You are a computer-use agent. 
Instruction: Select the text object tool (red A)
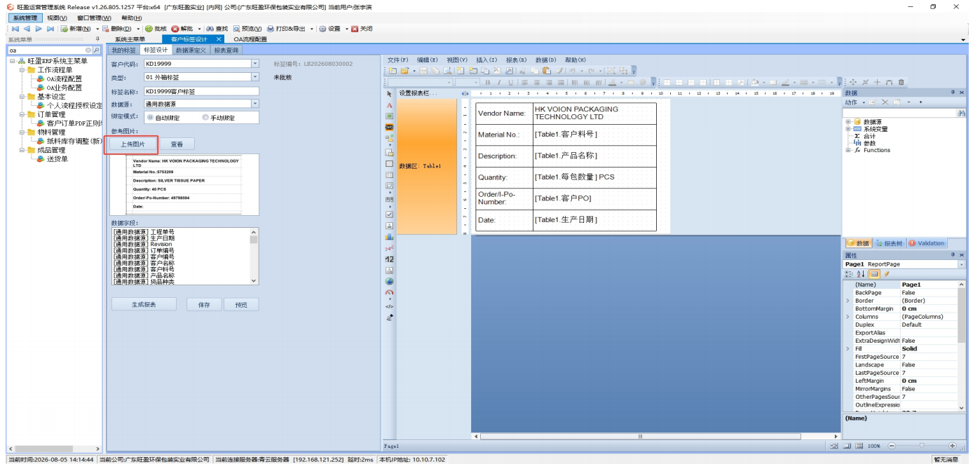[x=390, y=105]
